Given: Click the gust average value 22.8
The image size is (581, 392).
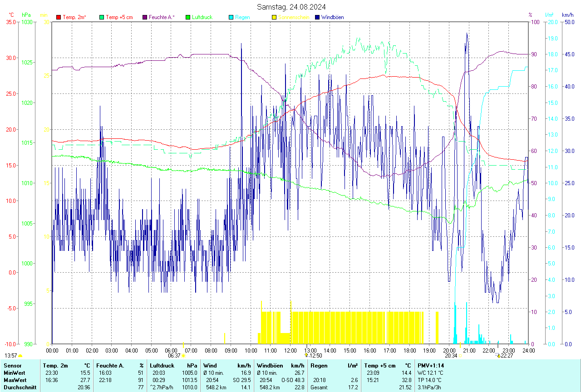Looking at the screenshot, I should [299, 387].
